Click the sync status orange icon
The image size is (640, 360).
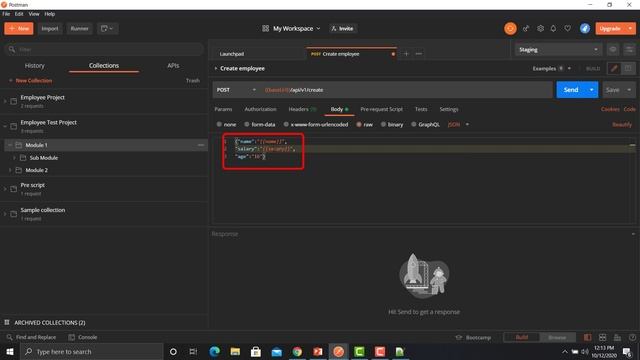pyautogui.click(x=510, y=29)
